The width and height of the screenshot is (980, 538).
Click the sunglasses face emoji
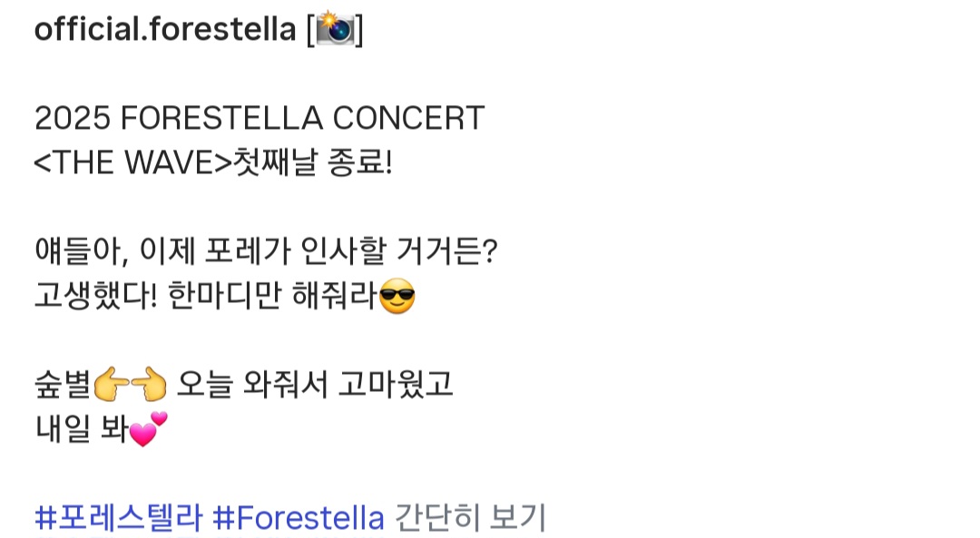point(397,296)
